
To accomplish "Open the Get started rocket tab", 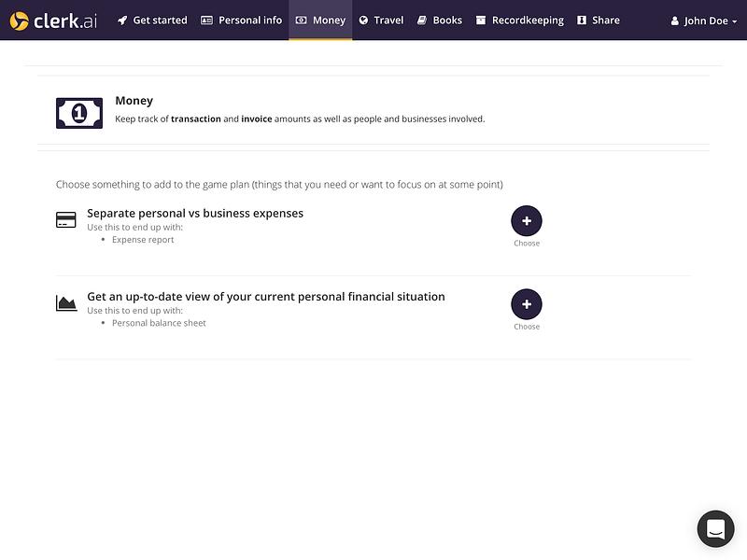I will coord(153,20).
